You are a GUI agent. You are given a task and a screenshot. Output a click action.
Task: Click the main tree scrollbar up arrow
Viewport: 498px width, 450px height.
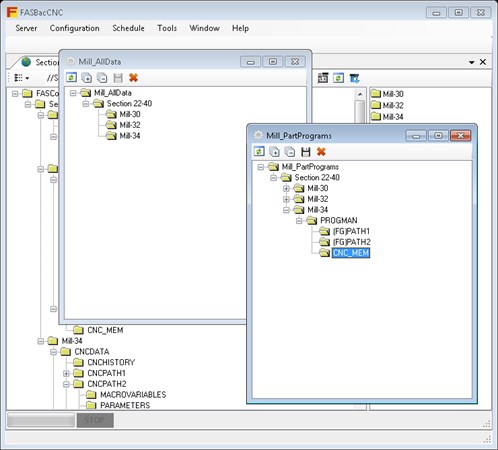[x=360, y=94]
